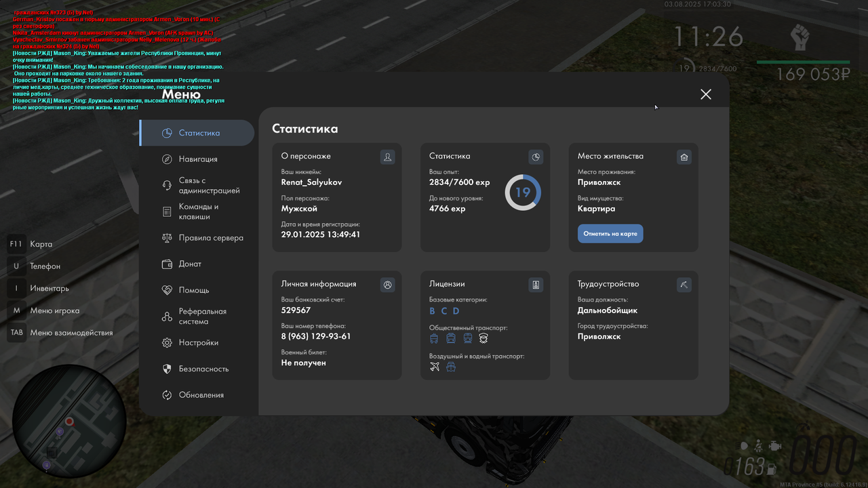The image size is (868, 488).
Task: Click license document icon in Лицензии card
Action: (x=536, y=285)
